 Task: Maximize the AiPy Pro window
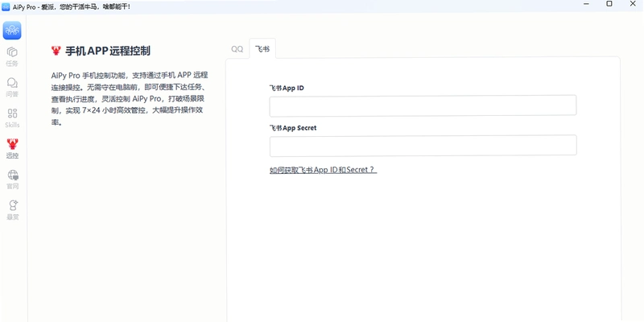[x=609, y=4]
